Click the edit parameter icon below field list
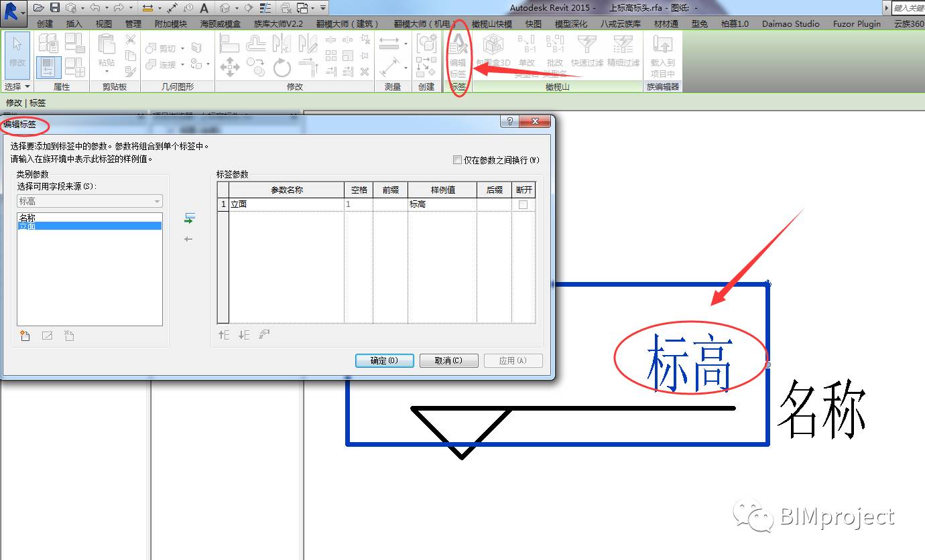Screen dimensions: 925x560 (x=47, y=336)
